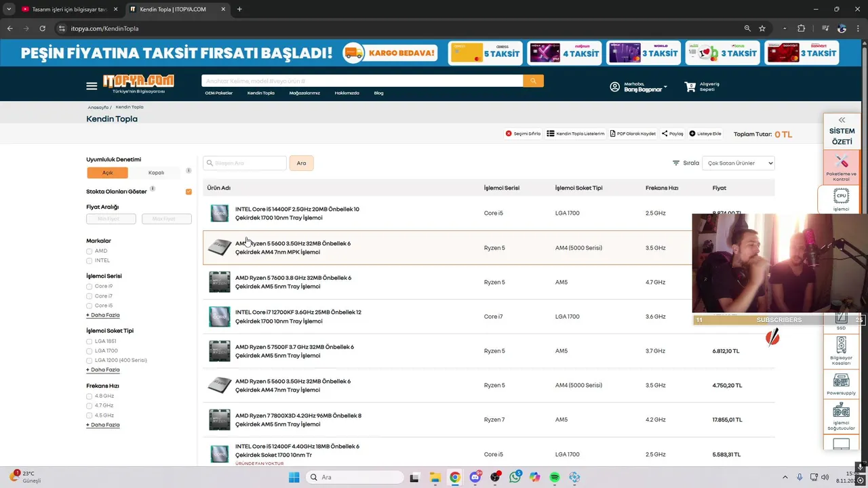The width and height of the screenshot is (868, 488).
Task: Click the Max Fiyat input
Action: (x=166, y=219)
